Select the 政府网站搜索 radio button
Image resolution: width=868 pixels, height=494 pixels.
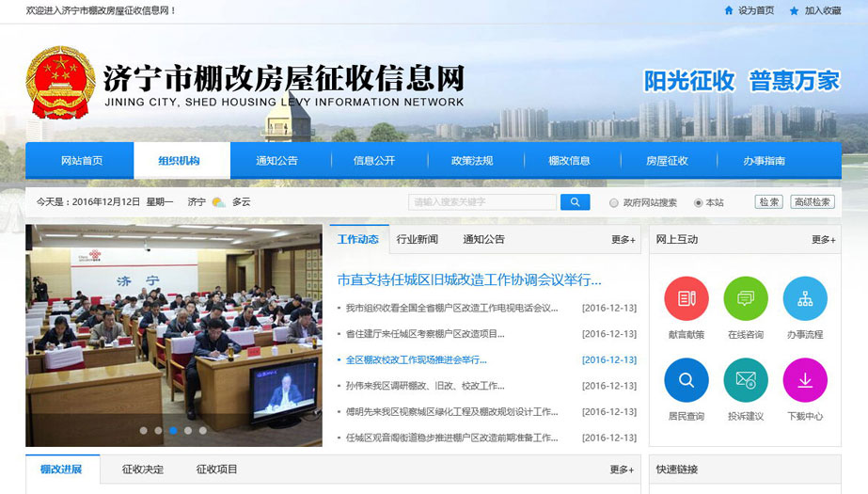(x=614, y=202)
